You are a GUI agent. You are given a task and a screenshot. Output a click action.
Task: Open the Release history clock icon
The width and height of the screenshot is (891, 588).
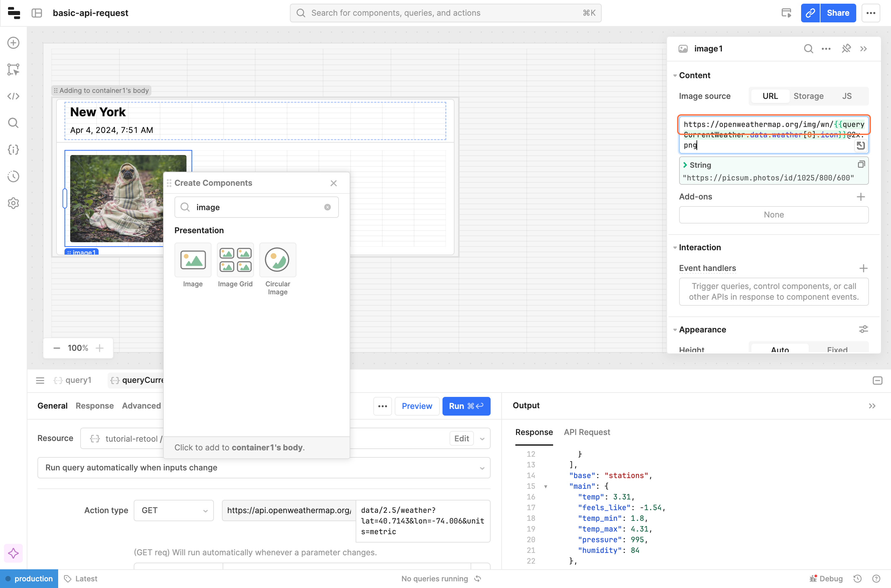coord(13,176)
